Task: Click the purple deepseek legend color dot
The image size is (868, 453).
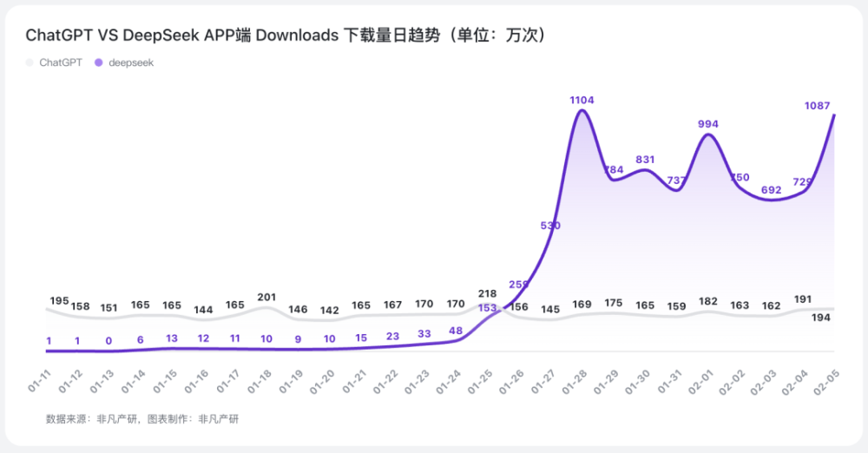Action: coord(99,62)
